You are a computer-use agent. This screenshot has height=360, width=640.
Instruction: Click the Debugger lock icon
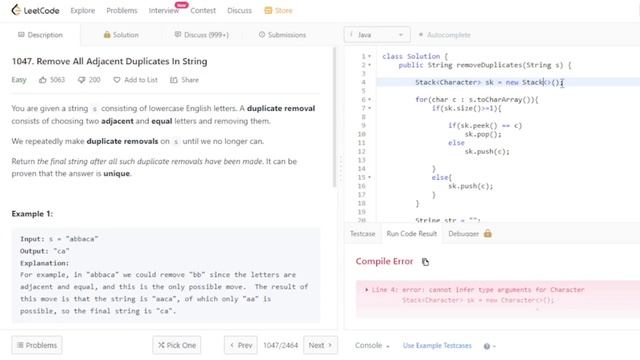487,233
